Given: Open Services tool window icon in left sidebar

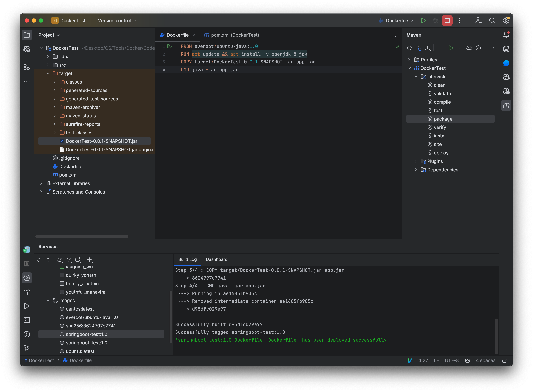Looking at the screenshot, I should tap(27, 278).
